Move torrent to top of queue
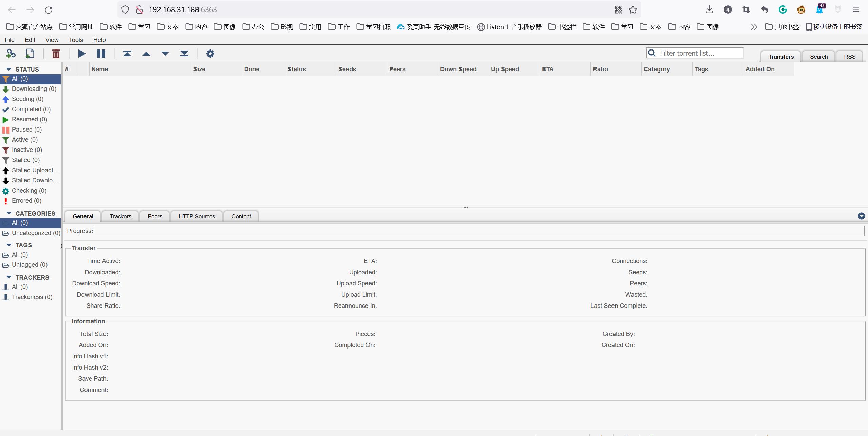This screenshot has height=436, width=868. click(127, 54)
